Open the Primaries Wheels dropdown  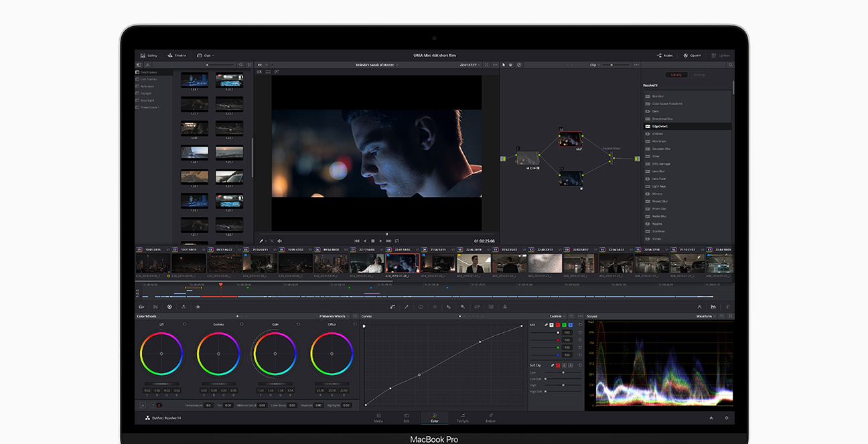(334, 316)
